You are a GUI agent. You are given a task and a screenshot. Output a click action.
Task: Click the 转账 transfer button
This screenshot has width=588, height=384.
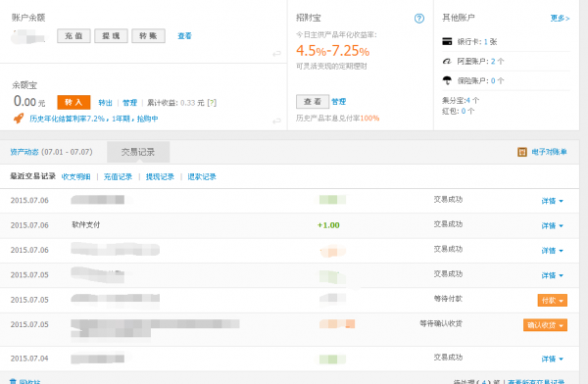pos(148,36)
